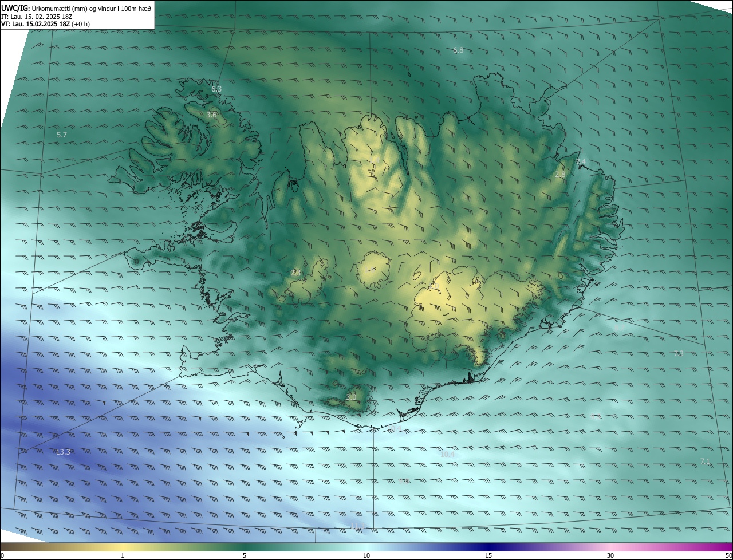Click the colorbar tick label '30'
This screenshot has height=560, width=733.
tap(610, 555)
